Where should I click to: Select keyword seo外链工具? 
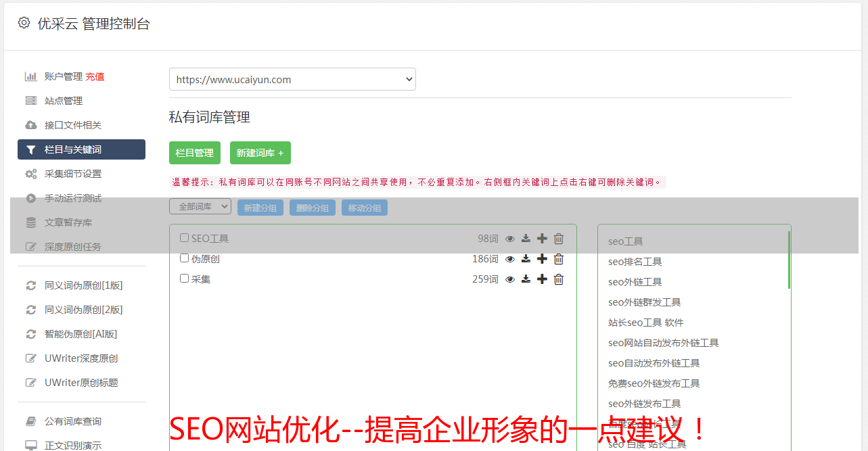click(635, 282)
